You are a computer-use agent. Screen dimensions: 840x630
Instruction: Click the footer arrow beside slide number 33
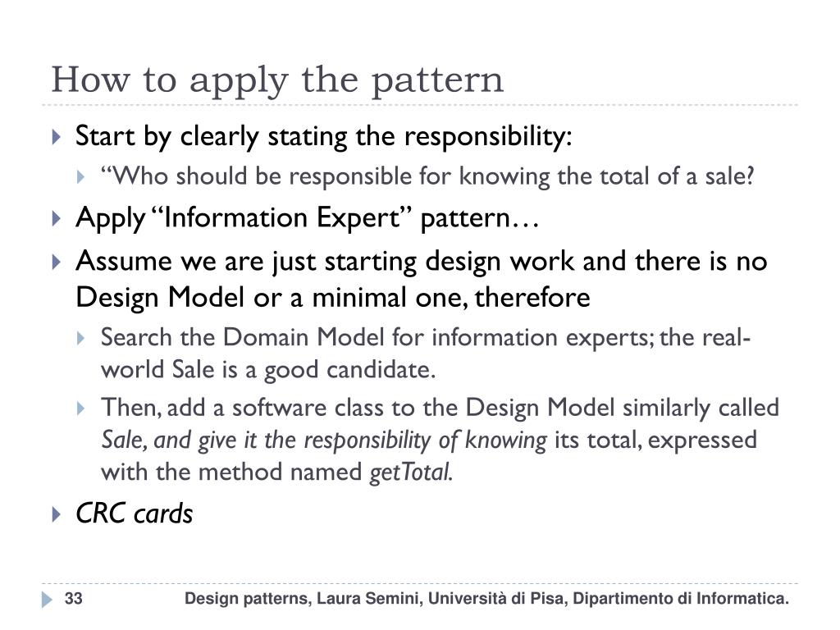(x=47, y=600)
